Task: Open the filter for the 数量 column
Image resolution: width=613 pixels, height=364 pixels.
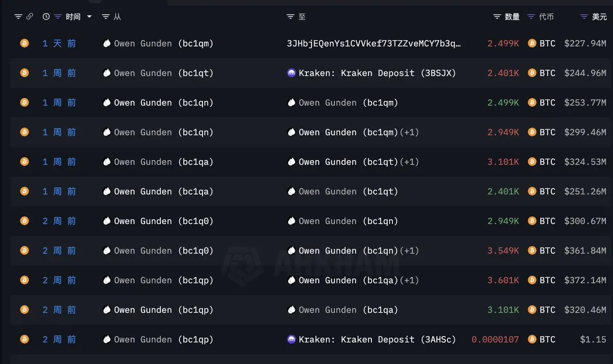Action: (x=497, y=17)
